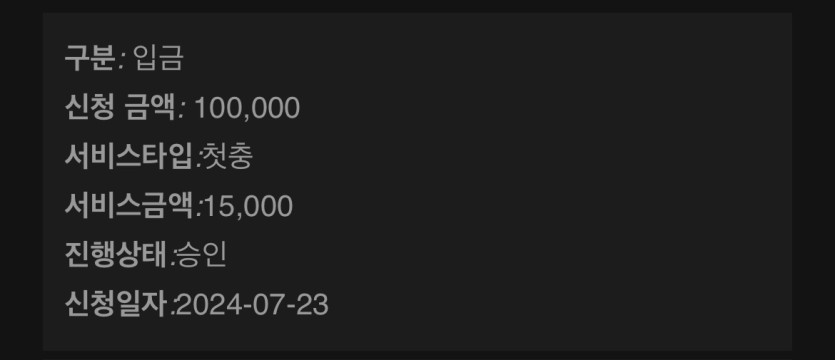
Task: Click the leading 100 of 100,000
Action: 217,108
